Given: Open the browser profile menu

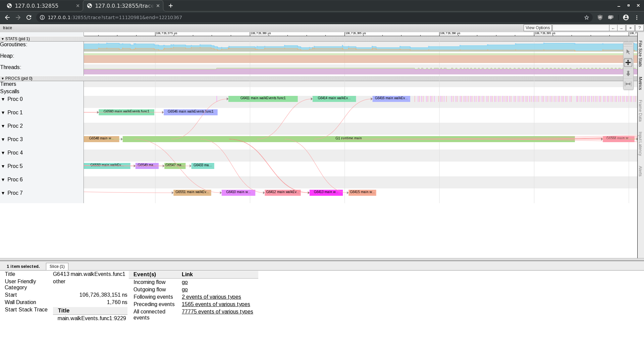Looking at the screenshot, I should [x=626, y=17].
